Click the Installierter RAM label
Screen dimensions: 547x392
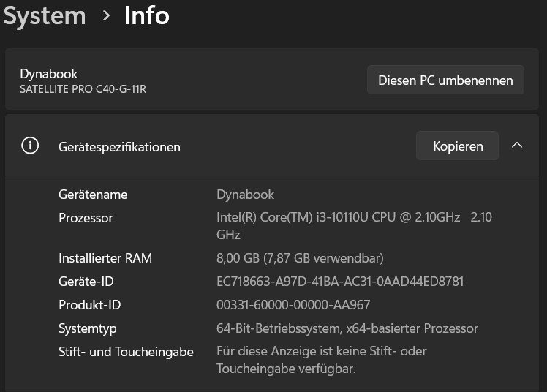(105, 258)
